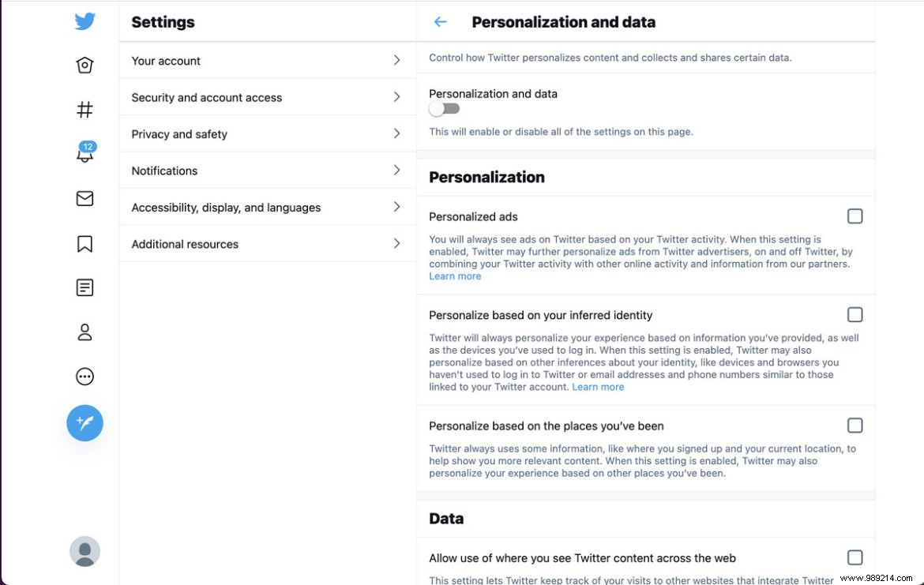Click the compose Tweet button
Image resolution: width=924 pixels, height=585 pixels.
(85, 423)
